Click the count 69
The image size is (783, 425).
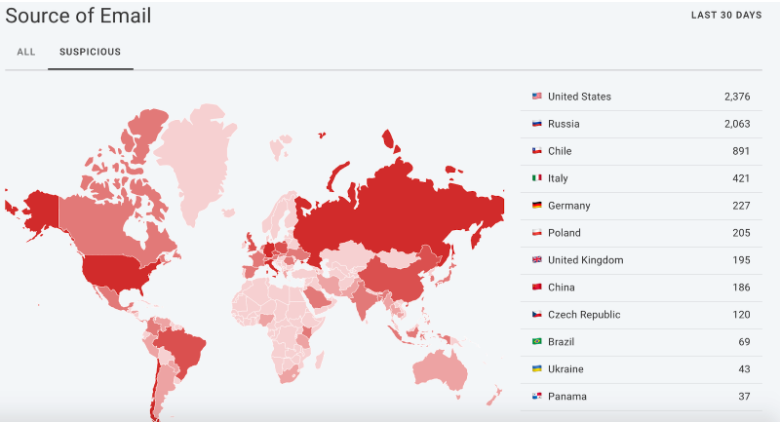click(x=744, y=342)
